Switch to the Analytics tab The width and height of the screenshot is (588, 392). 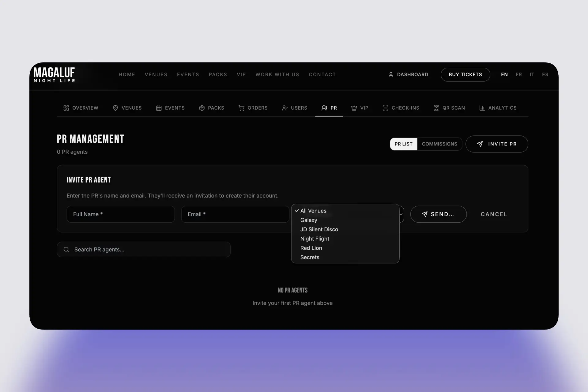[498, 108]
